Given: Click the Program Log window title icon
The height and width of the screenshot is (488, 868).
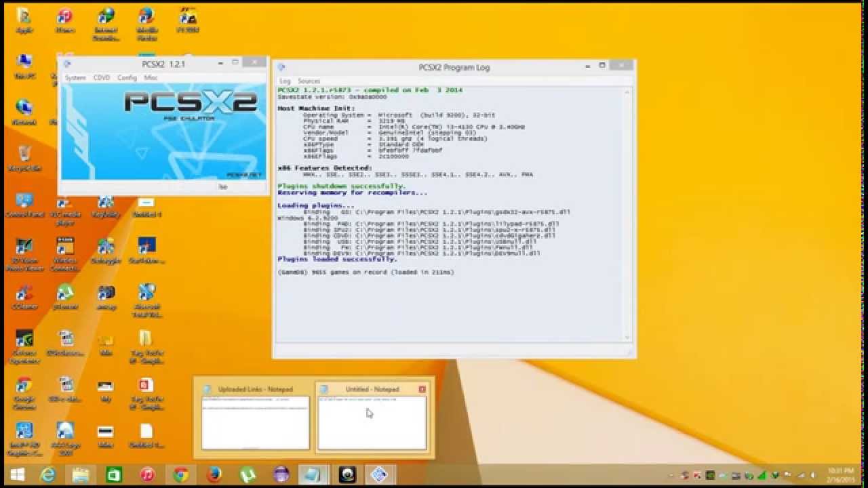Looking at the screenshot, I should pyautogui.click(x=281, y=67).
